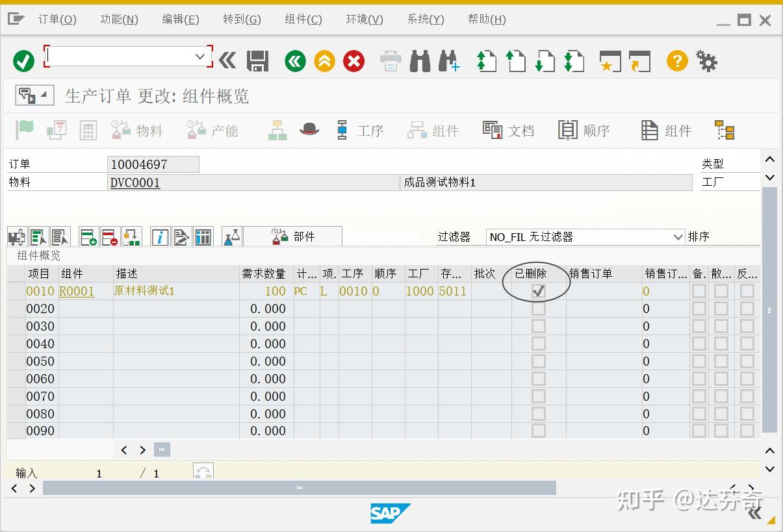Open the blue info icon above the component table

[x=159, y=236]
